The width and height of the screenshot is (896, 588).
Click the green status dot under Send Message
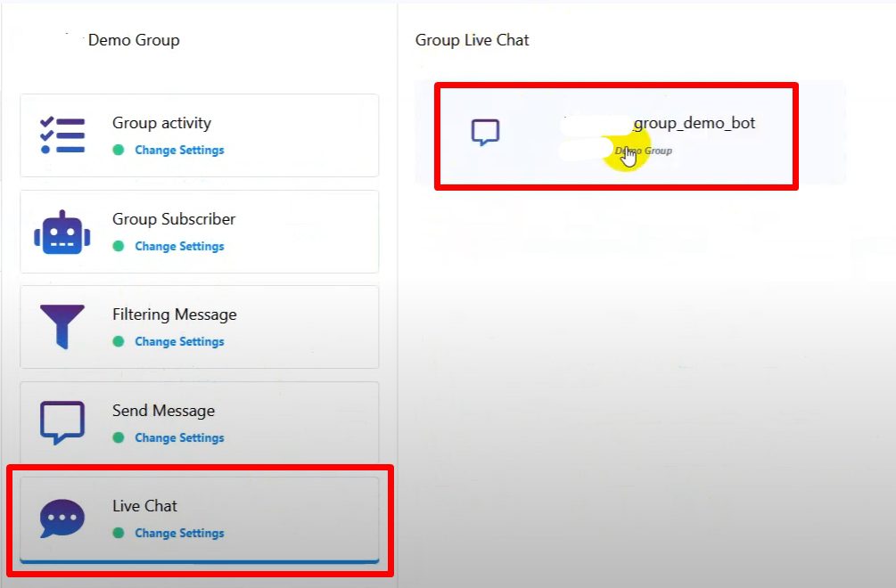[x=118, y=437]
